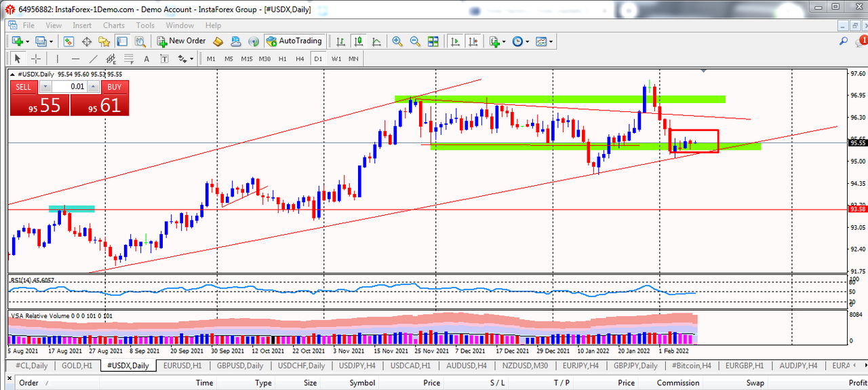This screenshot has width=868, height=390.
Task: Add a text label tool
Action: pyautogui.click(x=146, y=59)
